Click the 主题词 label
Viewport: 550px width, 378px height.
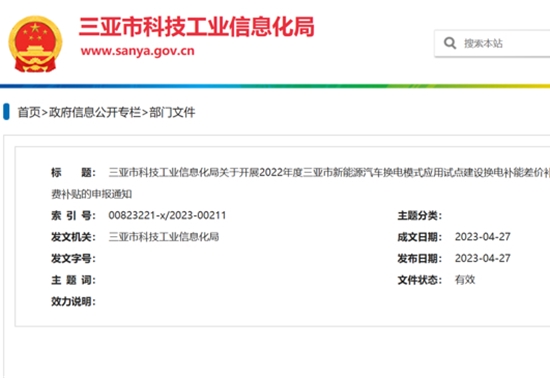tap(73, 280)
